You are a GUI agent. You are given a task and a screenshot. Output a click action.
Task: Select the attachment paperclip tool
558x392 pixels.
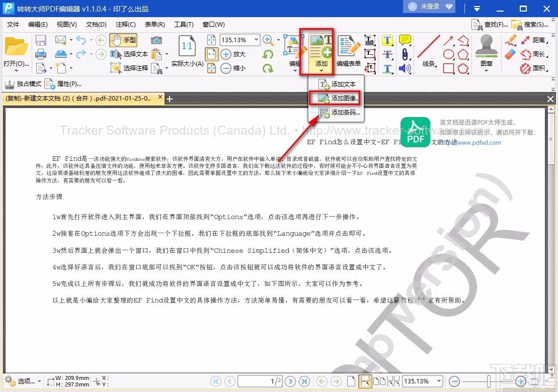[x=405, y=55]
